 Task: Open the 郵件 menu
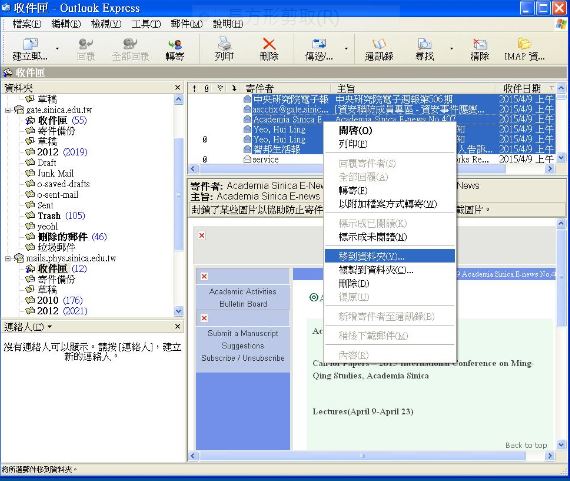(186, 24)
